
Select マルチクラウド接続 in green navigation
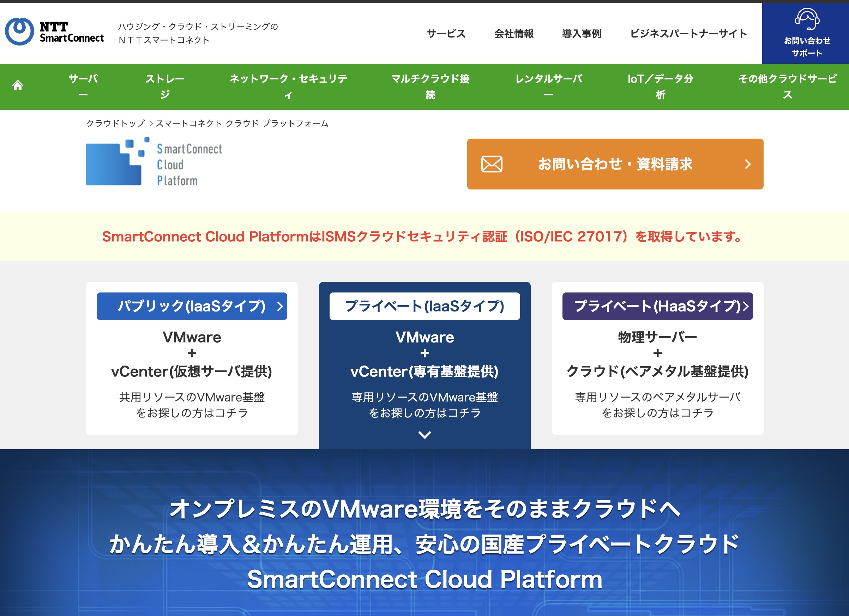pos(430,86)
